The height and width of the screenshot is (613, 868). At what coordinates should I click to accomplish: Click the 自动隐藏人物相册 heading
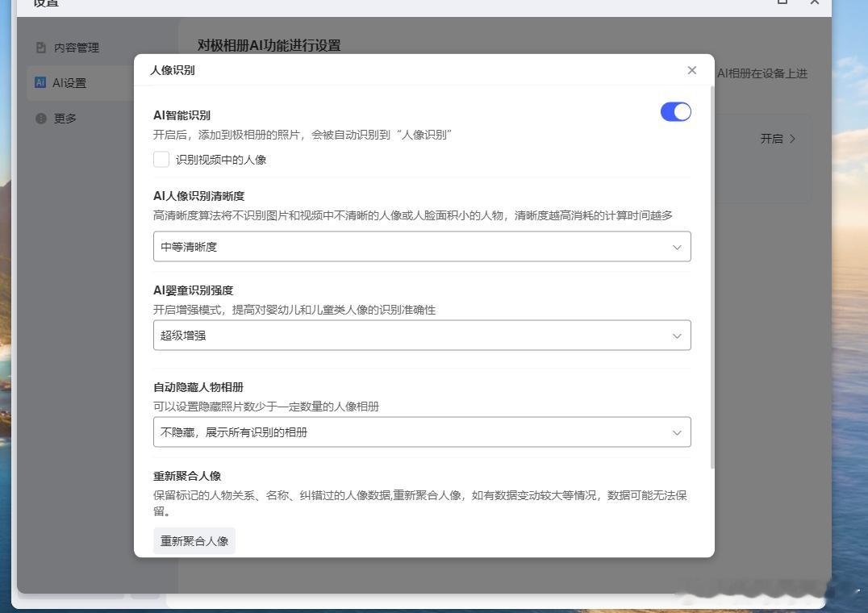point(198,387)
